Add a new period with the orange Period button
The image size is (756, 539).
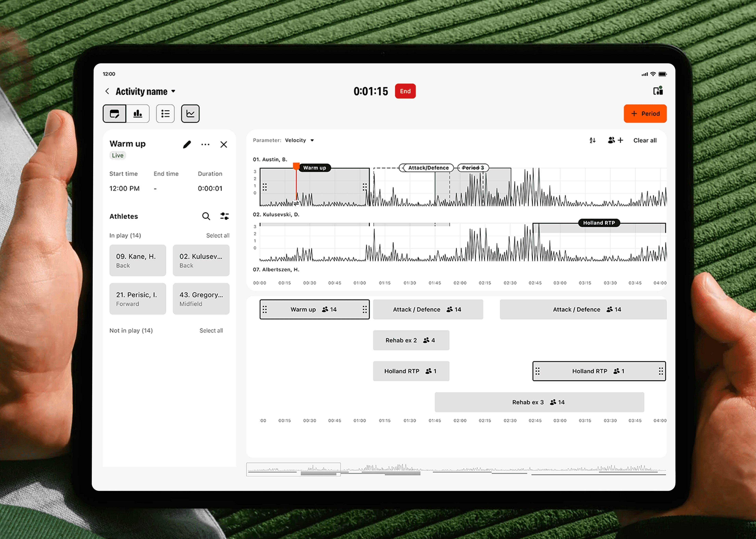[x=645, y=114]
